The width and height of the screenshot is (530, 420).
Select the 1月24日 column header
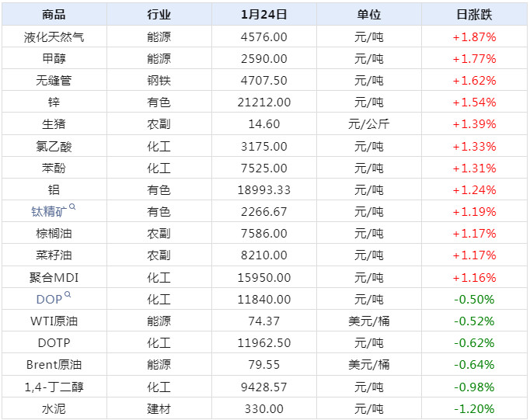click(x=264, y=14)
